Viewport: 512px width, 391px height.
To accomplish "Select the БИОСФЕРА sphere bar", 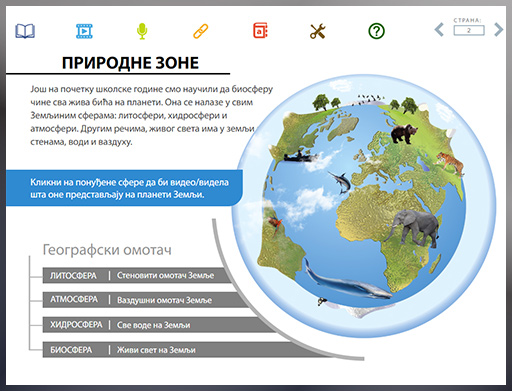I will pos(187,350).
